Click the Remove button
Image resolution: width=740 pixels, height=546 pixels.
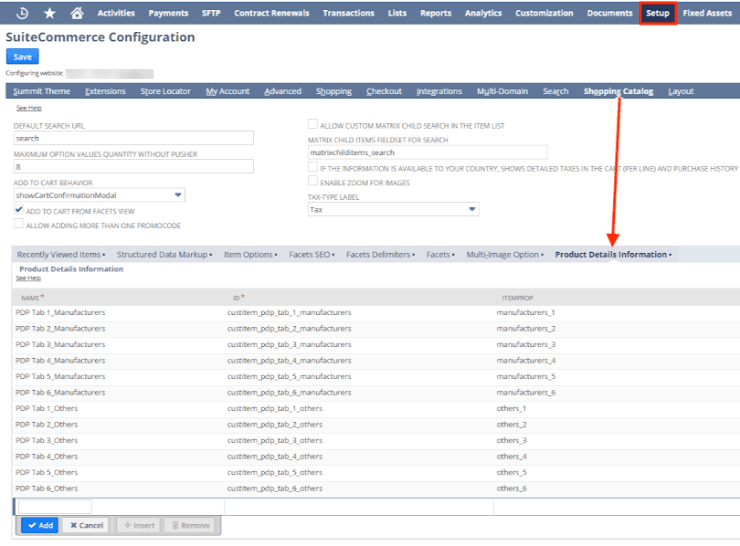coord(190,525)
